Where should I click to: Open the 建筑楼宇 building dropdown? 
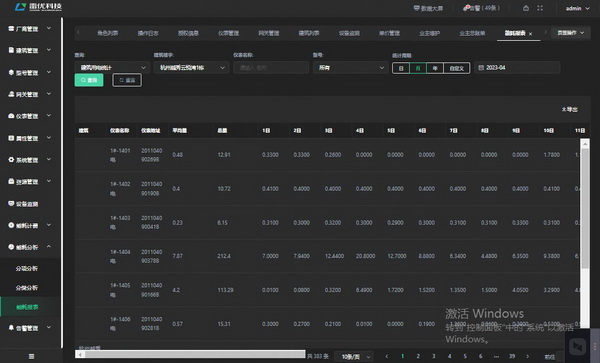click(191, 68)
